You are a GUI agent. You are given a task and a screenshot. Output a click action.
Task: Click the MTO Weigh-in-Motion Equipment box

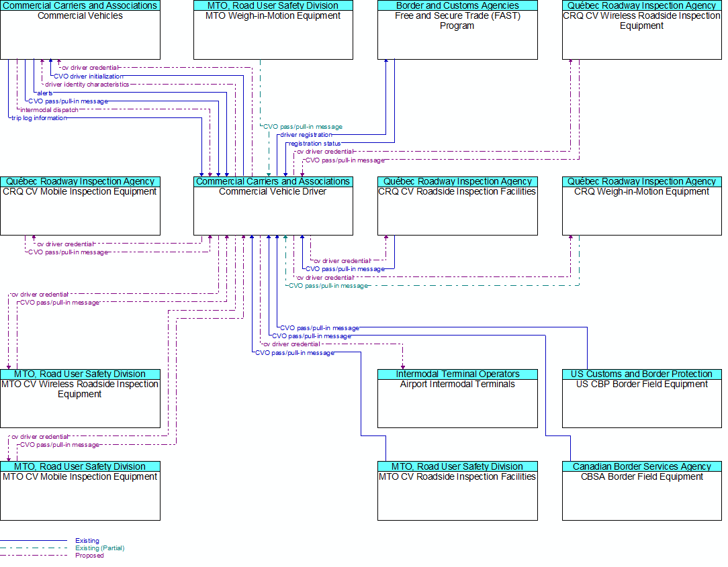[273, 30]
